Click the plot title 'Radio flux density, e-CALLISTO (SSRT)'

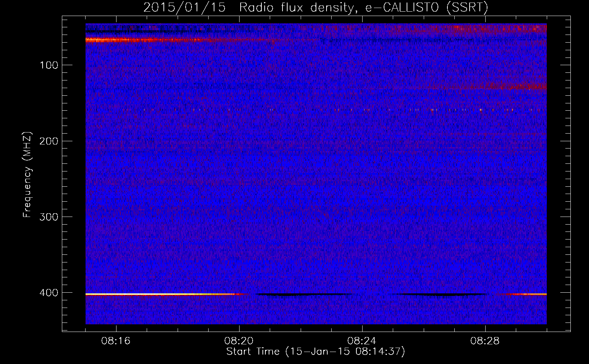point(363,7)
